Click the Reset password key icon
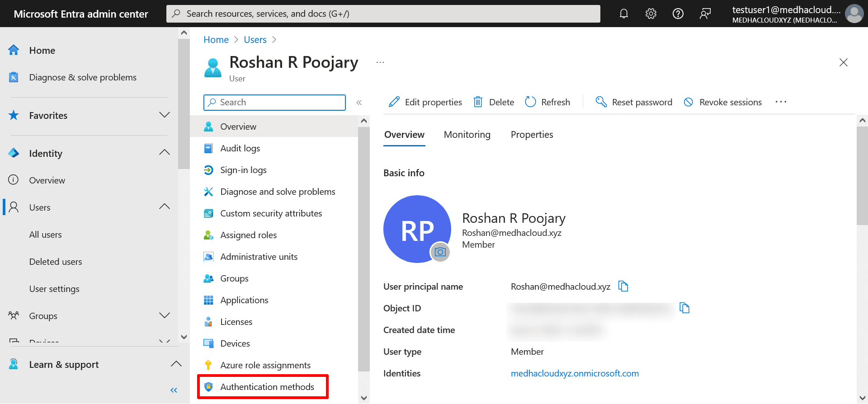The height and width of the screenshot is (404, 868). [601, 102]
